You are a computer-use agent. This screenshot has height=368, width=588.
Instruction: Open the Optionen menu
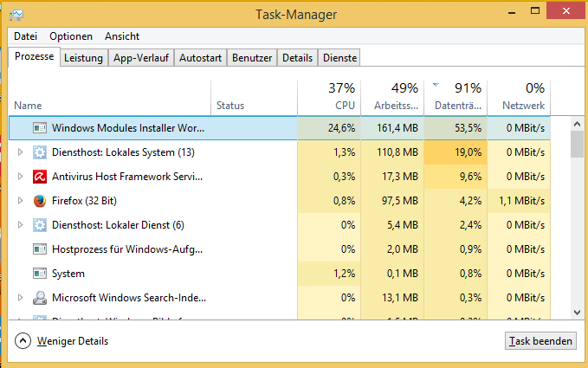(71, 36)
